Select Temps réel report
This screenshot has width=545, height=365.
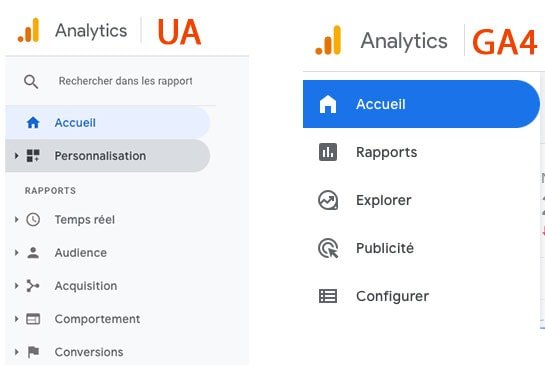pyautogui.click(x=84, y=220)
